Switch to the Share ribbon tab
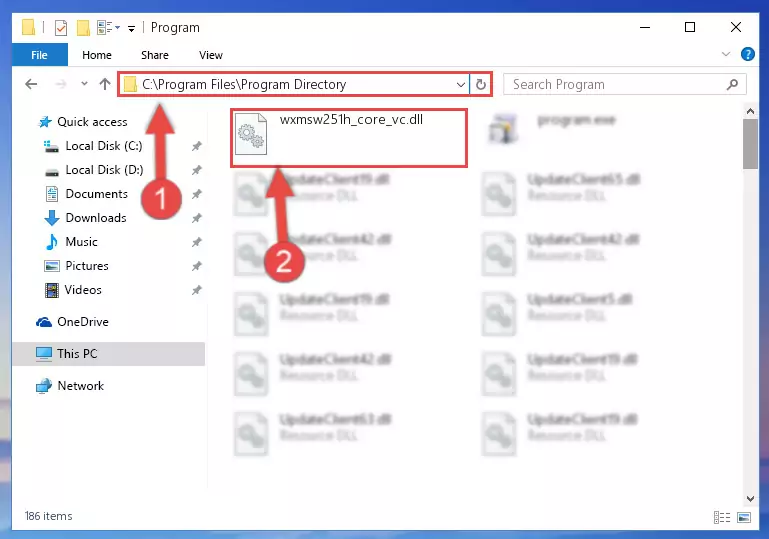769x539 pixels. (155, 55)
